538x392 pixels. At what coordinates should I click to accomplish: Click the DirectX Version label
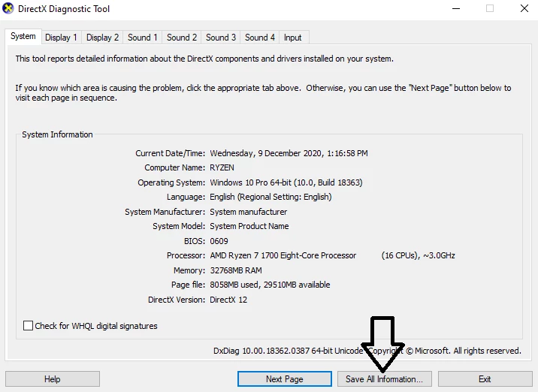click(177, 300)
